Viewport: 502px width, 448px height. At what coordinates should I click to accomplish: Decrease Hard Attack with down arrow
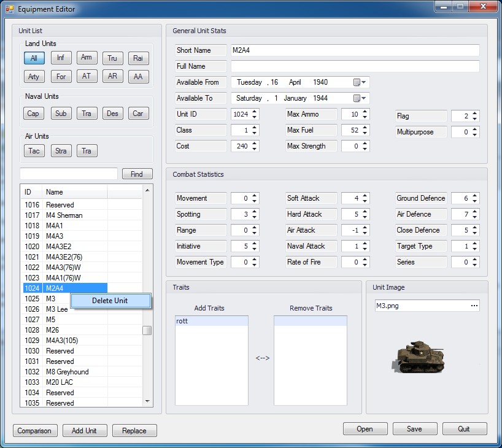click(x=365, y=217)
